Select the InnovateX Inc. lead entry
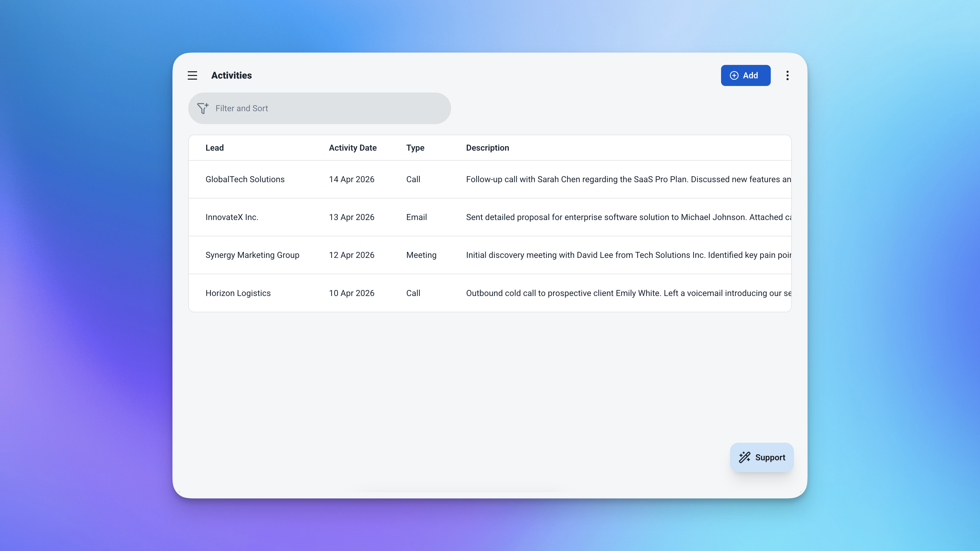The width and height of the screenshot is (980, 551). [x=232, y=217]
